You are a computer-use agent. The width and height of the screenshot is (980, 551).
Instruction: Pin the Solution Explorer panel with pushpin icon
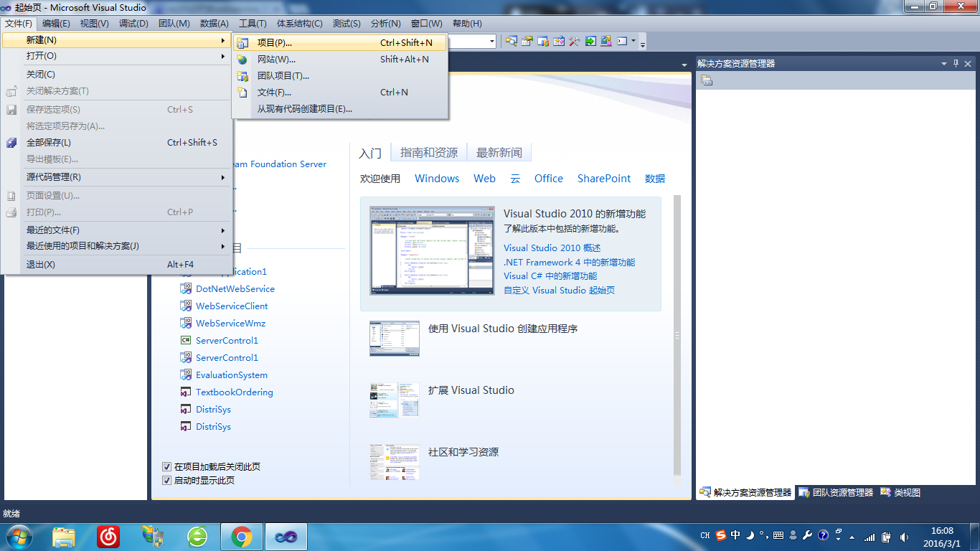[x=956, y=64]
